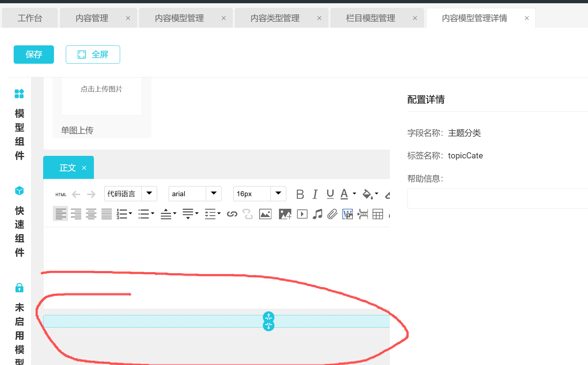Insert an unordered bullet list
This screenshot has height=365, width=588.
(144, 214)
